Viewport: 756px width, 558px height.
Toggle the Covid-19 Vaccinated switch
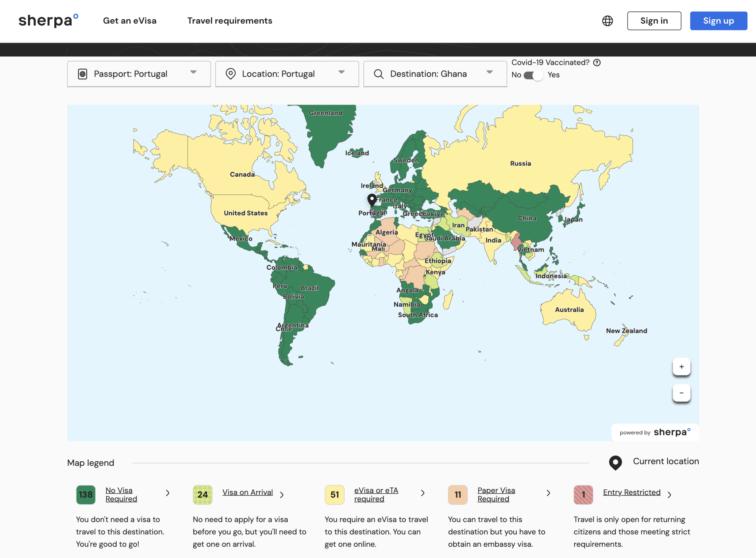(533, 75)
